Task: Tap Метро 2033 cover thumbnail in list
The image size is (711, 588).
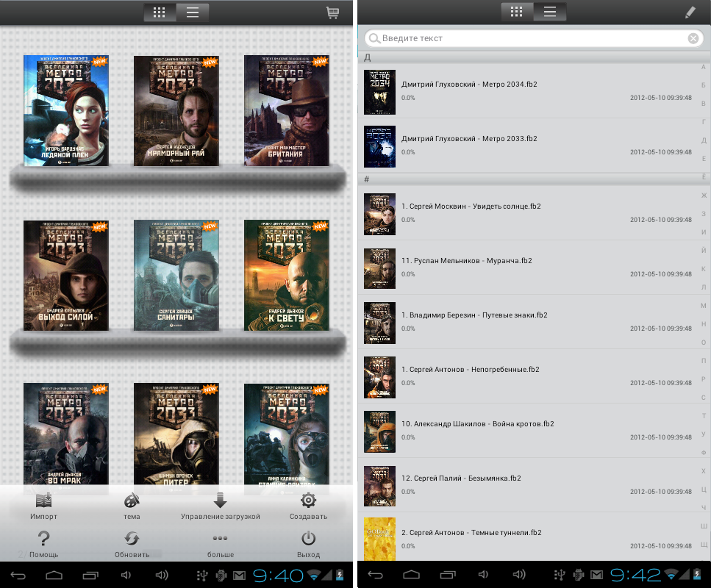Action: 379,146
